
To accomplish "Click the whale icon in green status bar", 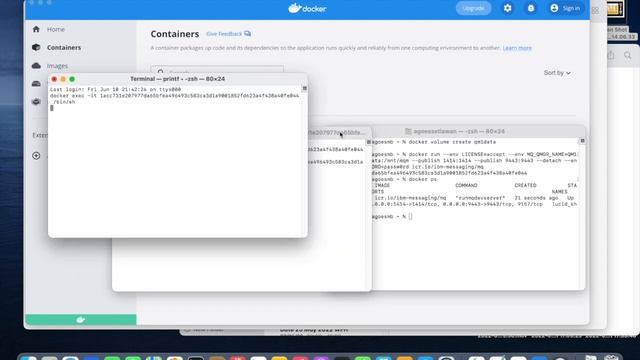I will 80,320.
